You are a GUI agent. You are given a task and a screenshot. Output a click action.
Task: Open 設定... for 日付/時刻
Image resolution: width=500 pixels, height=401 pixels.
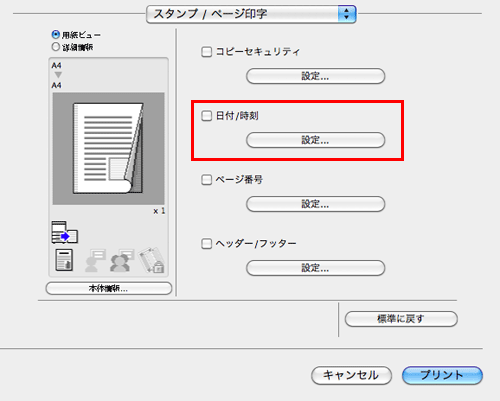[x=316, y=140]
